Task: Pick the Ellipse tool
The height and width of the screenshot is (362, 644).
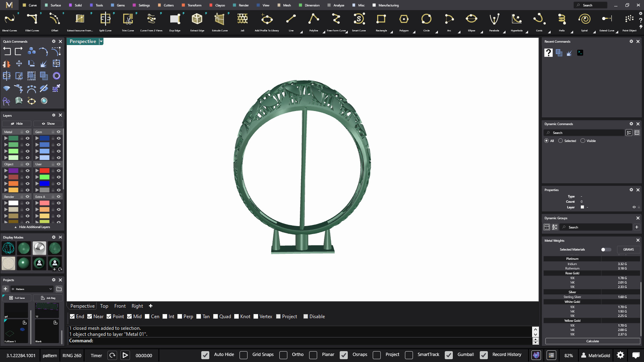Action: coord(471,22)
